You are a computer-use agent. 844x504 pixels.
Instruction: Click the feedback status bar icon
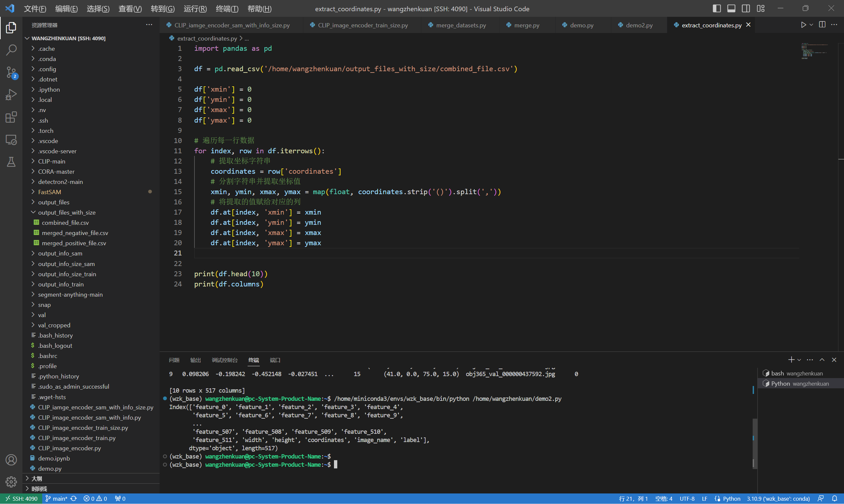click(821, 499)
